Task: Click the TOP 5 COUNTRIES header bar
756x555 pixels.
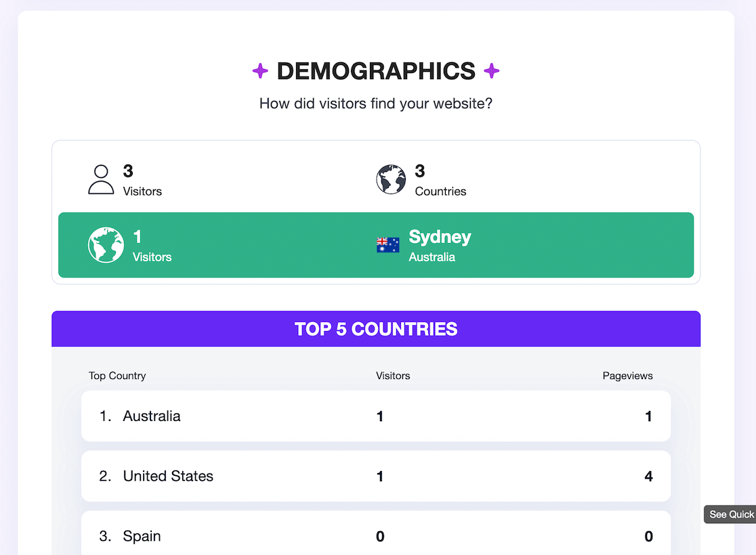Action: pyautogui.click(x=376, y=329)
